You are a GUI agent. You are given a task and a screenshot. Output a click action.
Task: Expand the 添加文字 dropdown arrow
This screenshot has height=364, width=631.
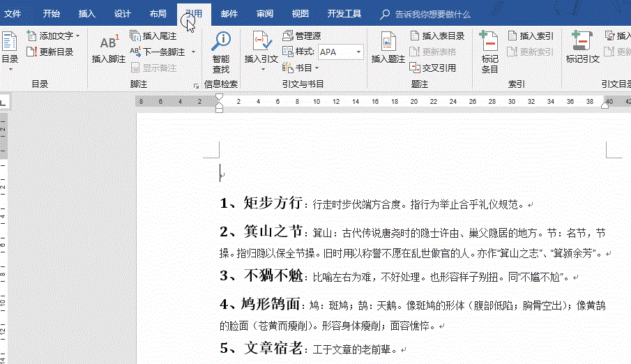(x=77, y=36)
